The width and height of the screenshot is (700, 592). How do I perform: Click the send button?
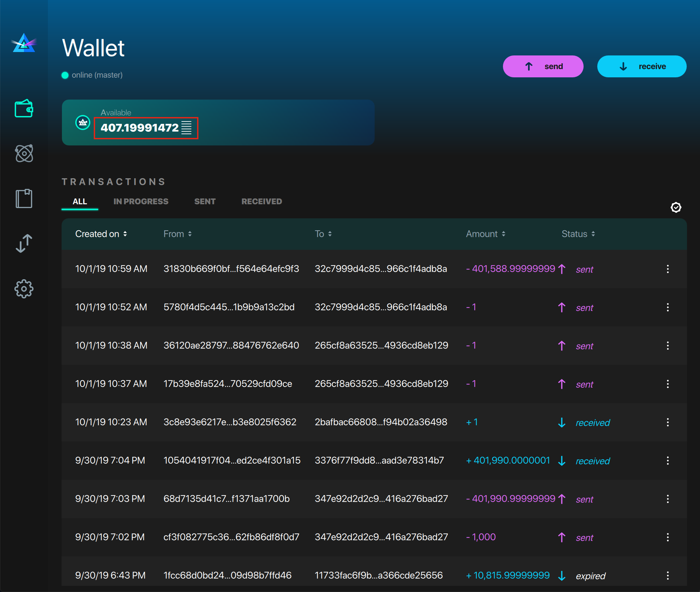[543, 66]
